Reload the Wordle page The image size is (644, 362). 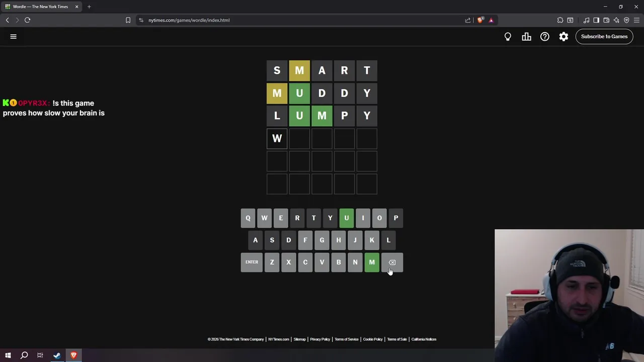pyautogui.click(x=27, y=20)
